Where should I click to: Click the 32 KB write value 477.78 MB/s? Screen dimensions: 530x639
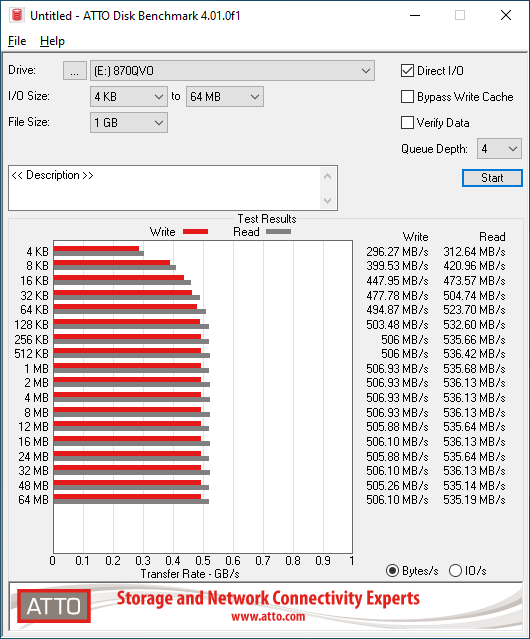pos(397,295)
